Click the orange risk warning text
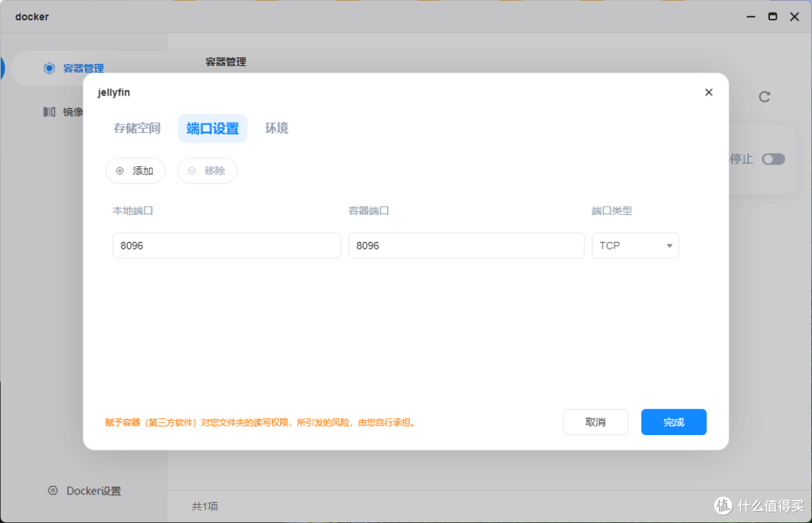Image resolution: width=812 pixels, height=523 pixels. point(260,422)
